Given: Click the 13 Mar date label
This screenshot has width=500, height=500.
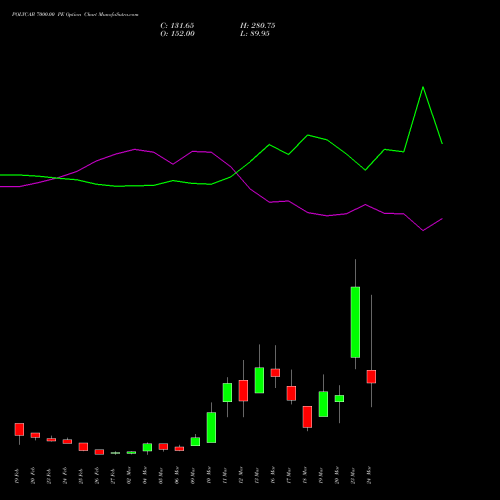Looking at the screenshot, I should 257,476.
